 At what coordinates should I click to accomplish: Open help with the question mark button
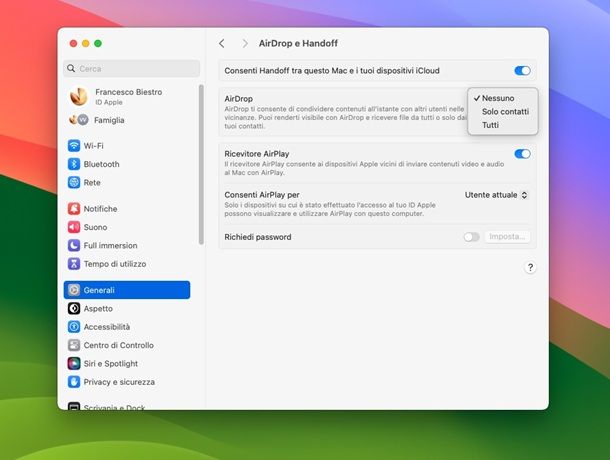(530, 267)
